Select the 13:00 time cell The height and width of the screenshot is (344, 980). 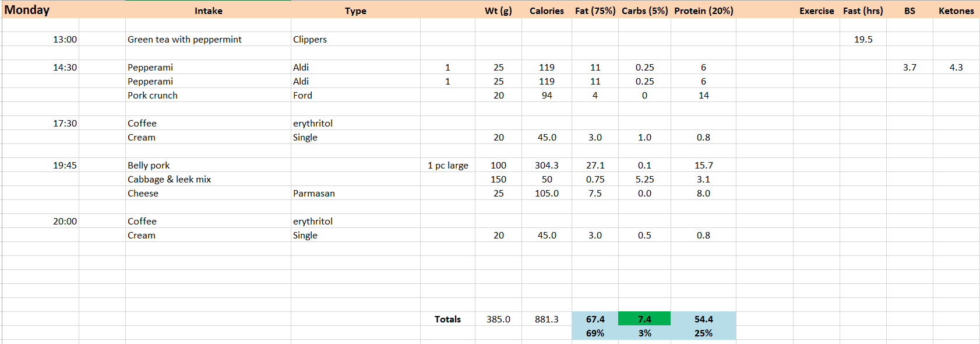(40, 39)
